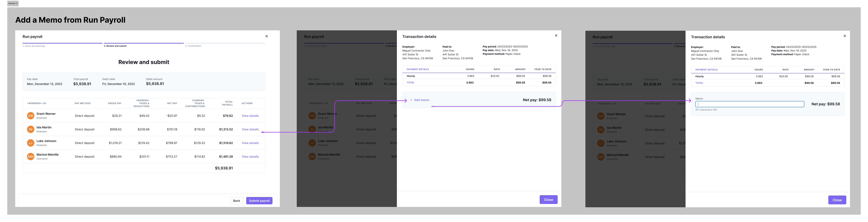Click X on Transaction details panel showing Add memo

(x=556, y=35)
